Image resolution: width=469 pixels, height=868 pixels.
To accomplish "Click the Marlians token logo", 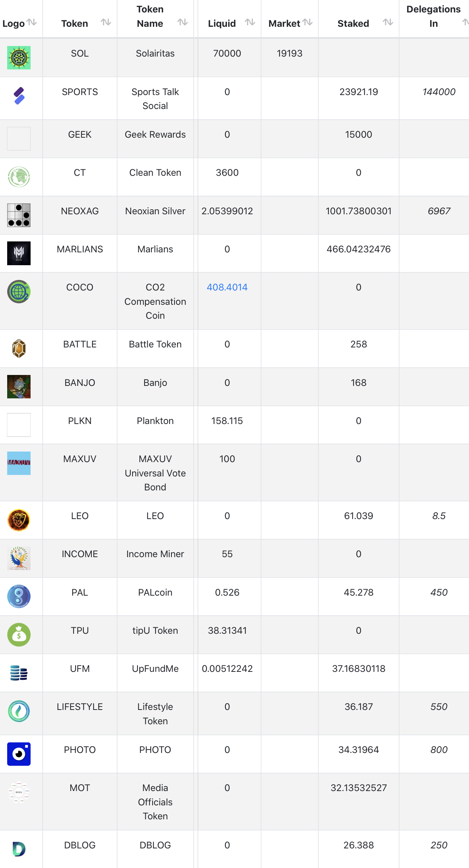I will (x=19, y=253).
